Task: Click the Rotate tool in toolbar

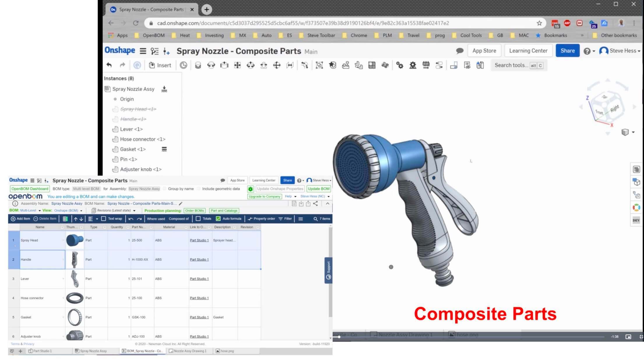Action: click(211, 65)
